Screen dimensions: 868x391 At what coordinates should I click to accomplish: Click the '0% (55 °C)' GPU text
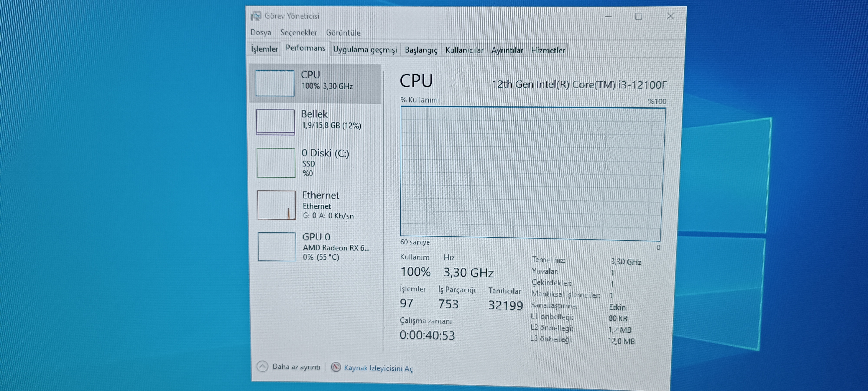[321, 257]
